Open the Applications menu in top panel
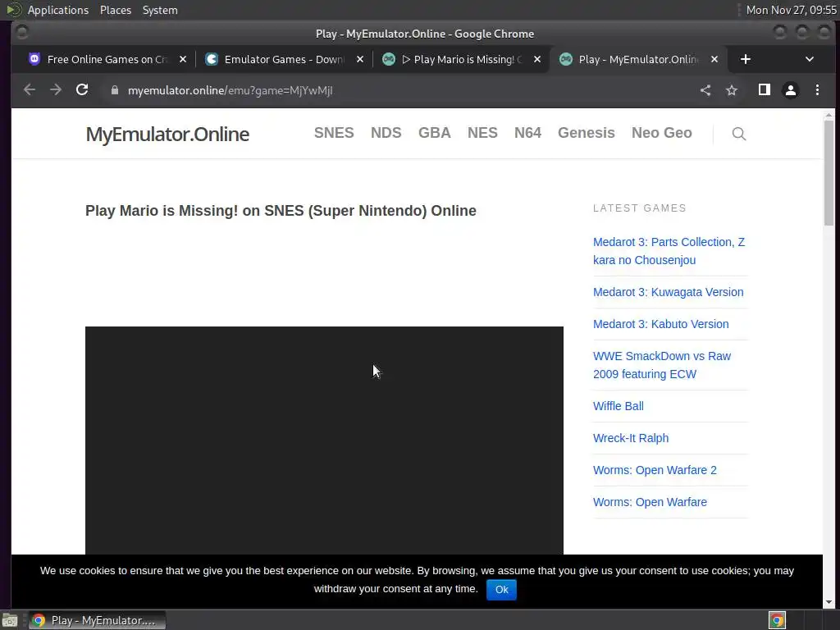This screenshot has height=630, width=840. (x=58, y=10)
